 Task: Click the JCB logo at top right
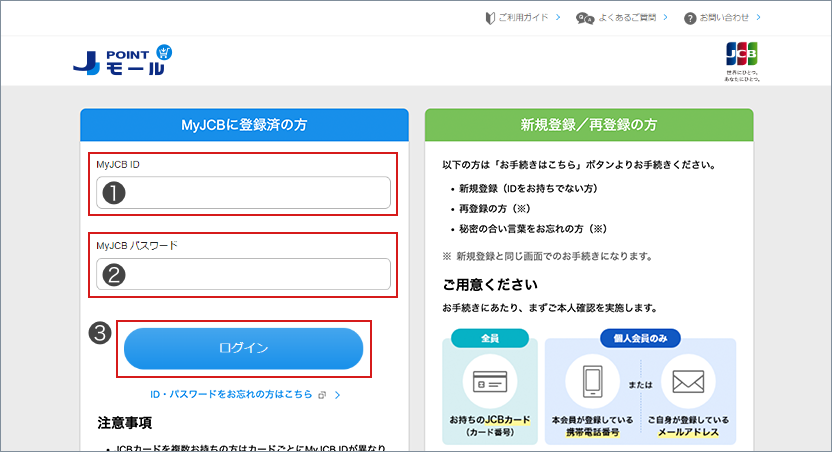[x=741, y=54]
